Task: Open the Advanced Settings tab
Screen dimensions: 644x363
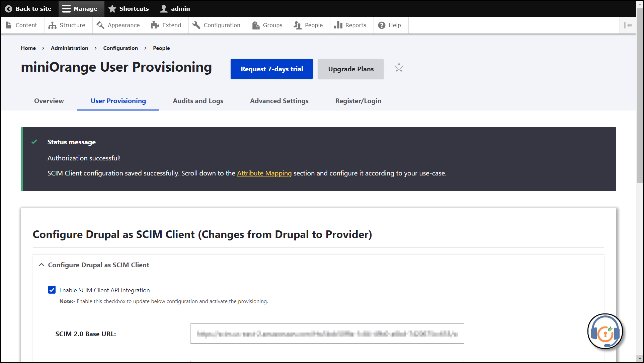Action: (279, 101)
